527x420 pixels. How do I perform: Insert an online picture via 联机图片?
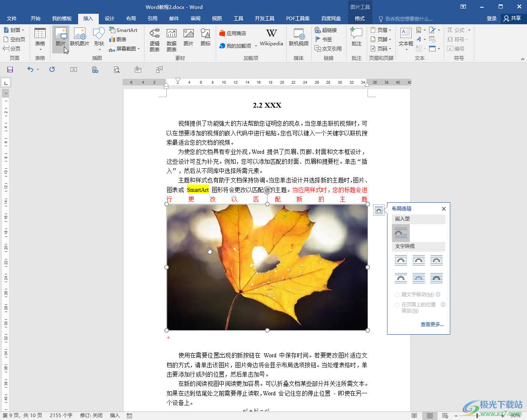tap(80, 37)
